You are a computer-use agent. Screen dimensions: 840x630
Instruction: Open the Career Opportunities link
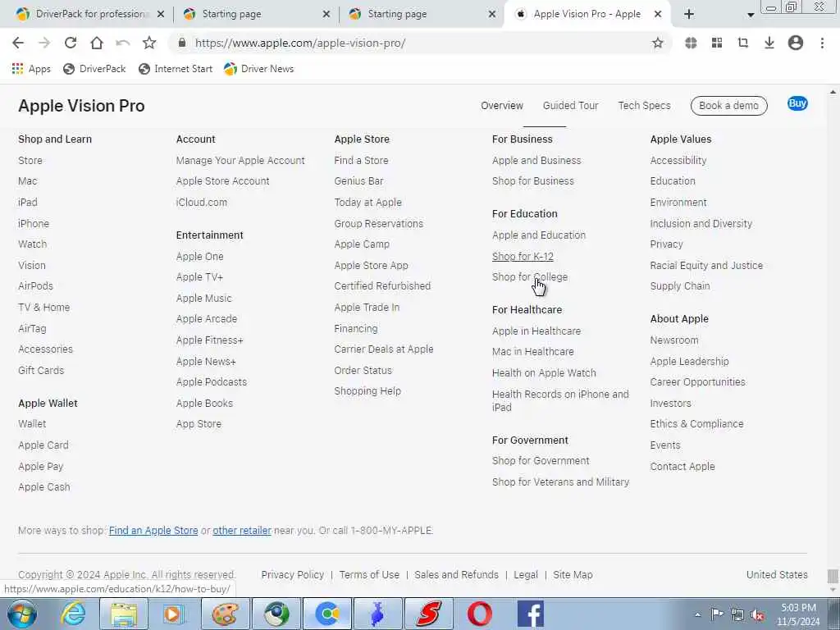coord(697,382)
